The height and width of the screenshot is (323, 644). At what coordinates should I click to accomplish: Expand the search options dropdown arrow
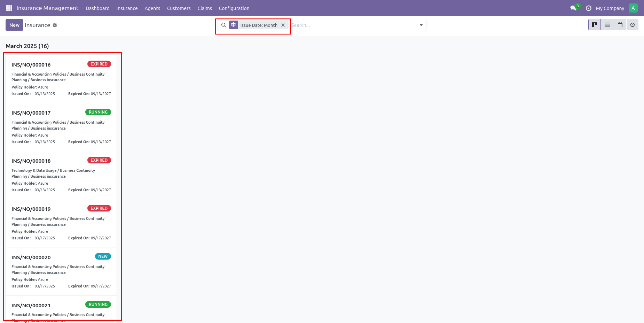pos(421,25)
